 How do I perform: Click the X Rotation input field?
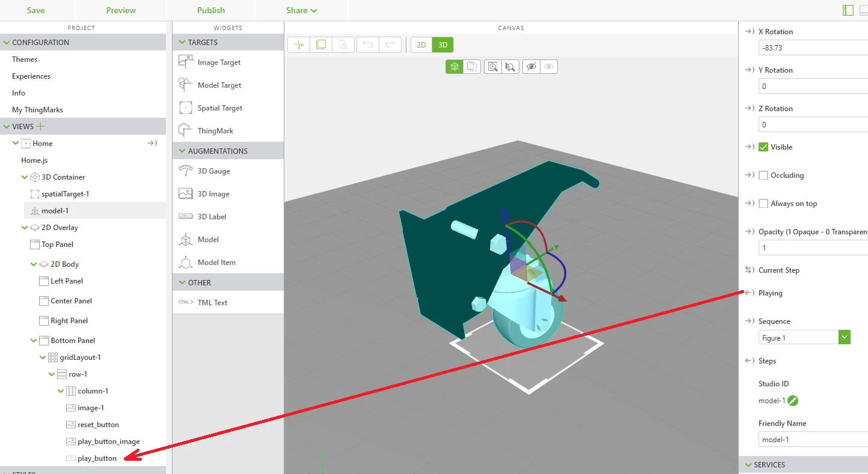click(x=813, y=47)
